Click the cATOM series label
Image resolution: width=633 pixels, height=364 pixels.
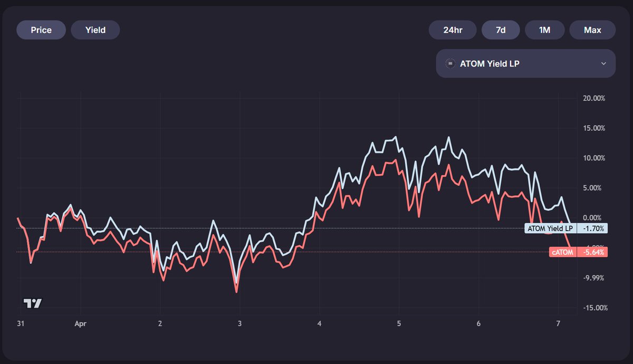pos(563,252)
